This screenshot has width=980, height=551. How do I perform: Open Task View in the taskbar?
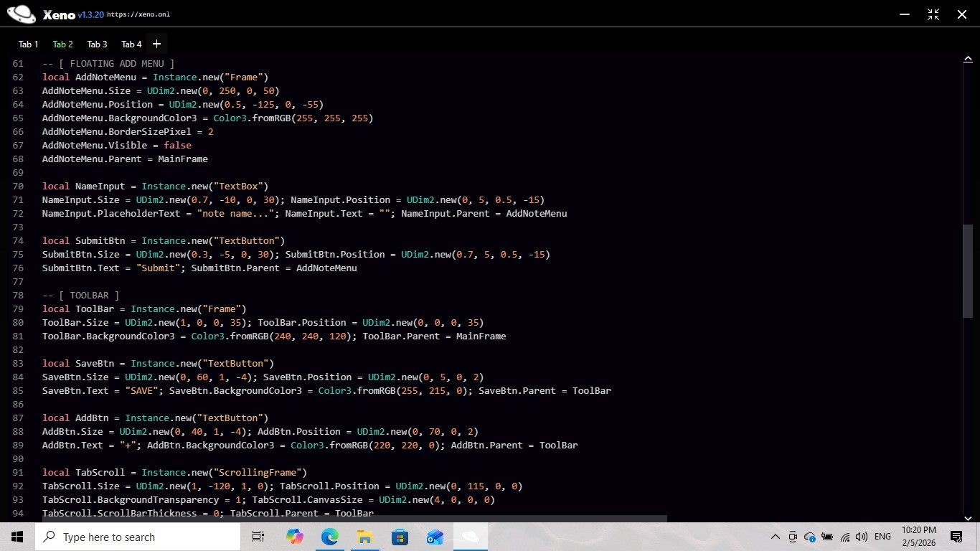[258, 537]
